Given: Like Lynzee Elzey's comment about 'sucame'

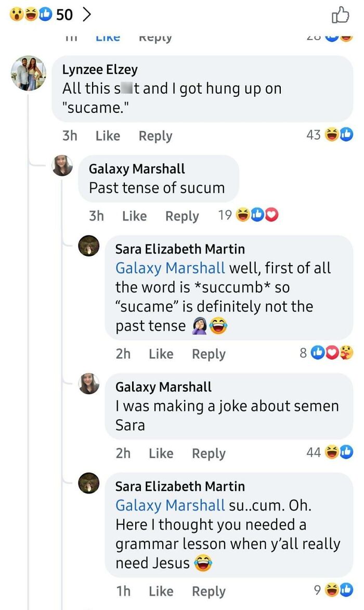Looking at the screenshot, I should tap(107, 135).
